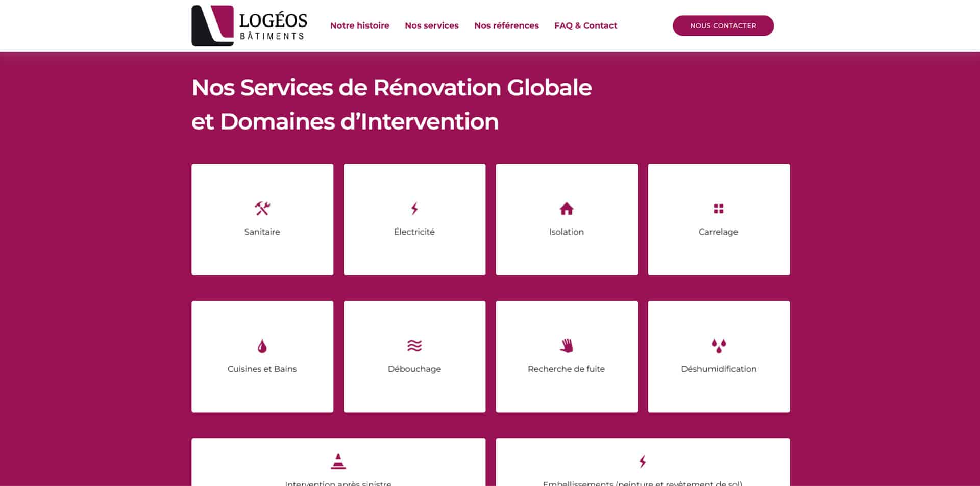Click the Carrelage text label
The image size is (980, 486).
pos(718,232)
